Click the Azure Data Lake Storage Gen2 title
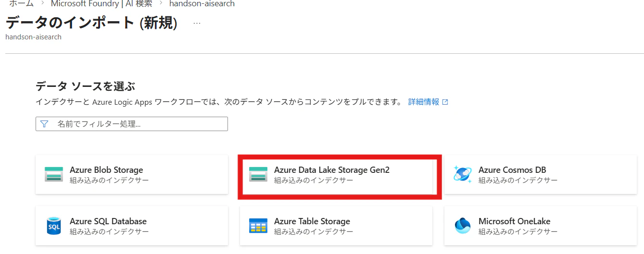 (332, 170)
